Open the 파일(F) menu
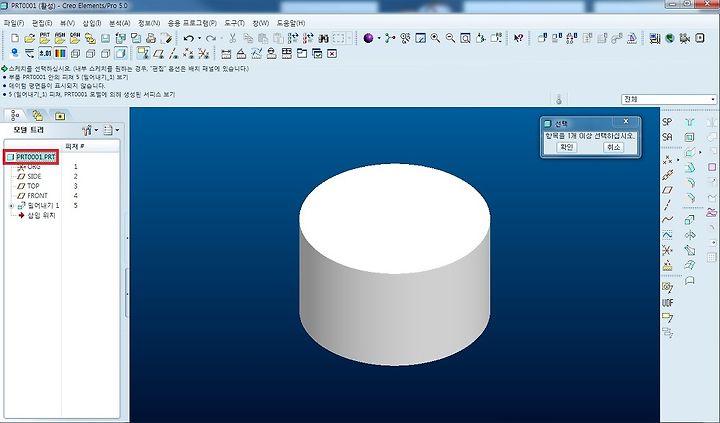This screenshot has height=423, width=720. tap(14, 23)
